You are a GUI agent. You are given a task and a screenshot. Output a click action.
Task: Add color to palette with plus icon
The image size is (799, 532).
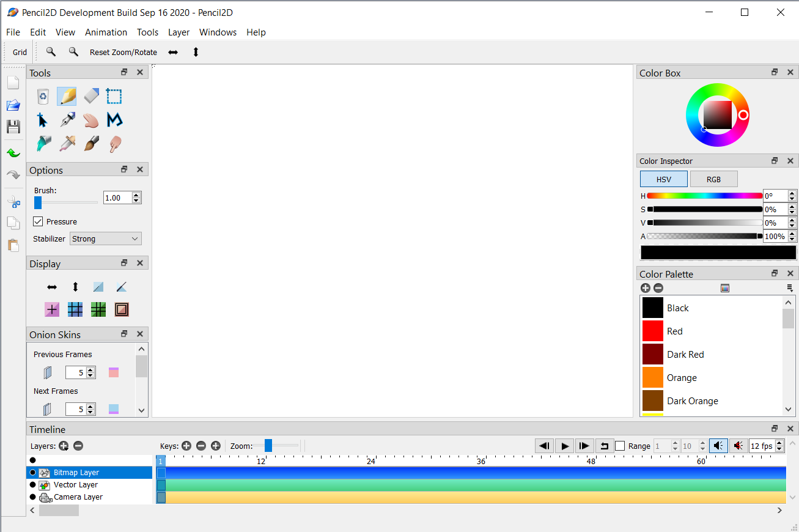[x=646, y=288]
